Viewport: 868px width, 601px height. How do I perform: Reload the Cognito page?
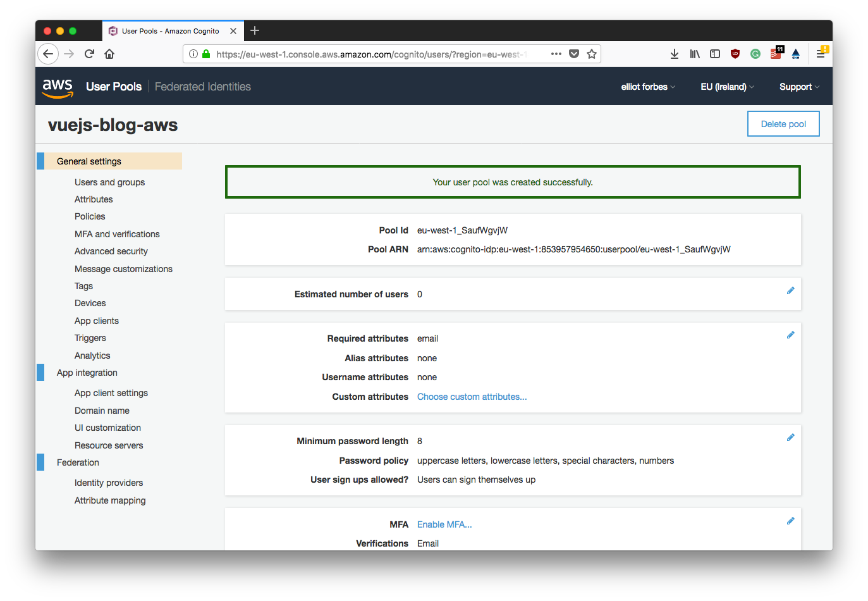[89, 54]
